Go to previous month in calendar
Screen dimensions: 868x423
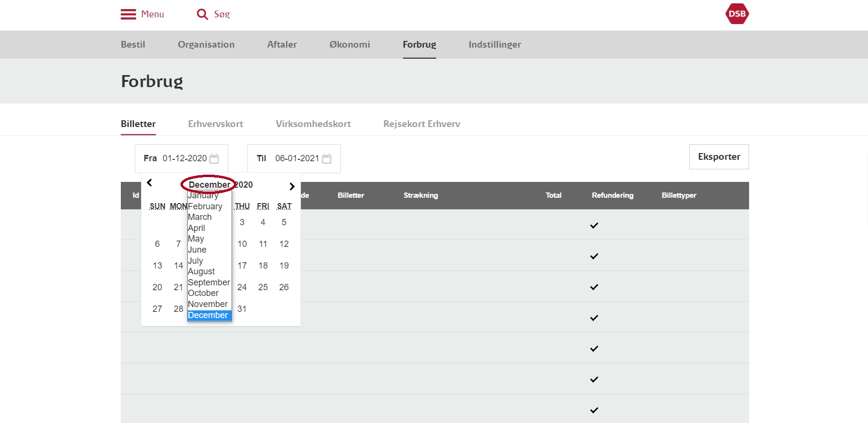pyautogui.click(x=150, y=183)
